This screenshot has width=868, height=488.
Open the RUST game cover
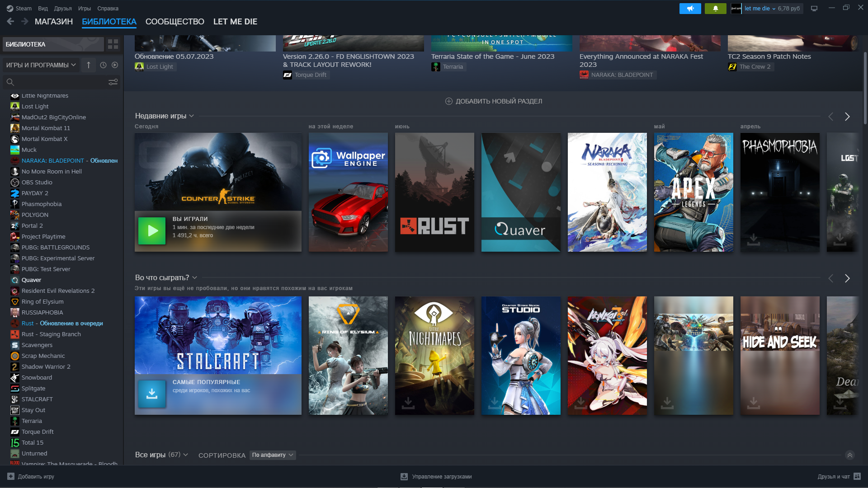coord(434,192)
